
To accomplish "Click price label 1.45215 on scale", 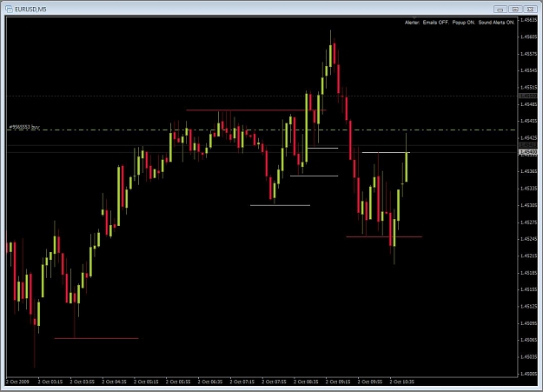I will click(529, 256).
